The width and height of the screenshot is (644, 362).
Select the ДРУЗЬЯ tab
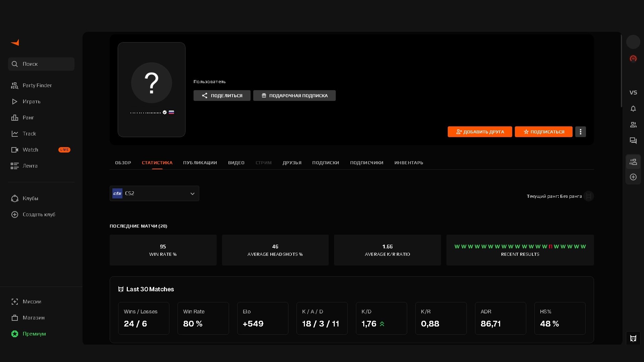click(x=292, y=163)
